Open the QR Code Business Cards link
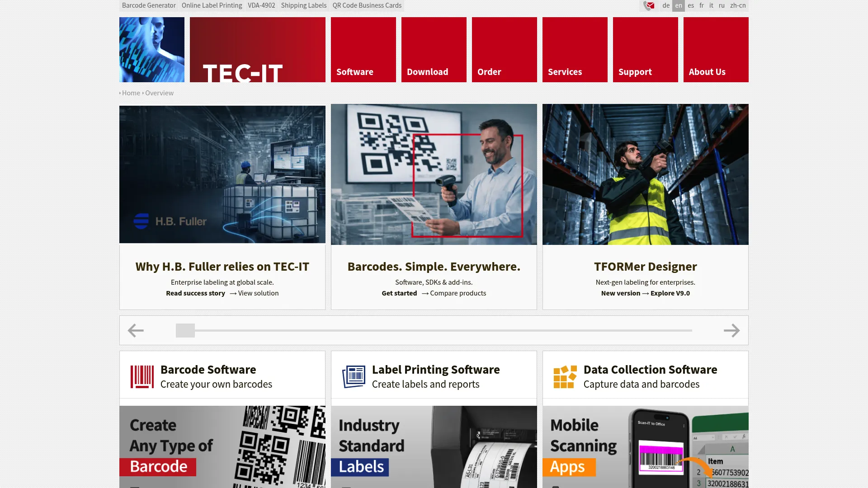The width and height of the screenshot is (868, 488). click(x=367, y=5)
